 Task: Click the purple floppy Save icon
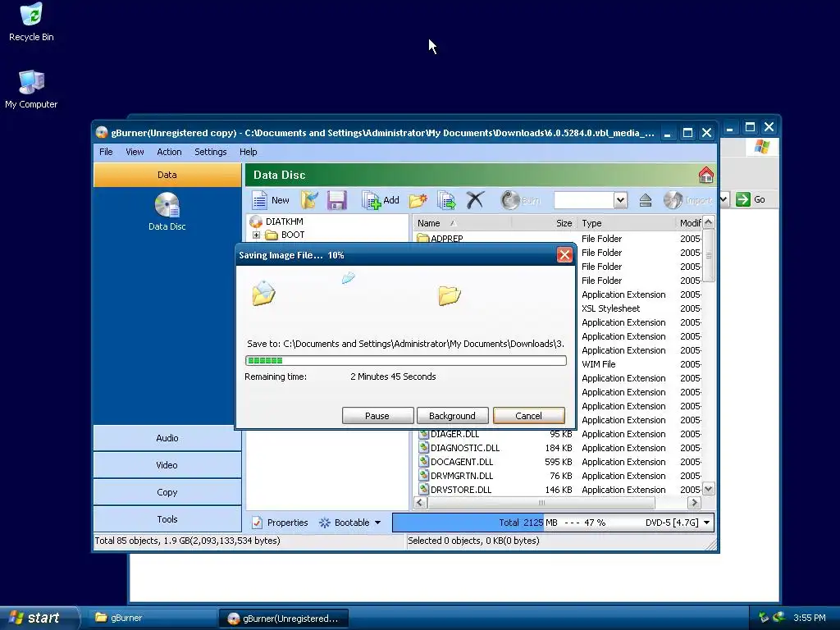[337, 200]
